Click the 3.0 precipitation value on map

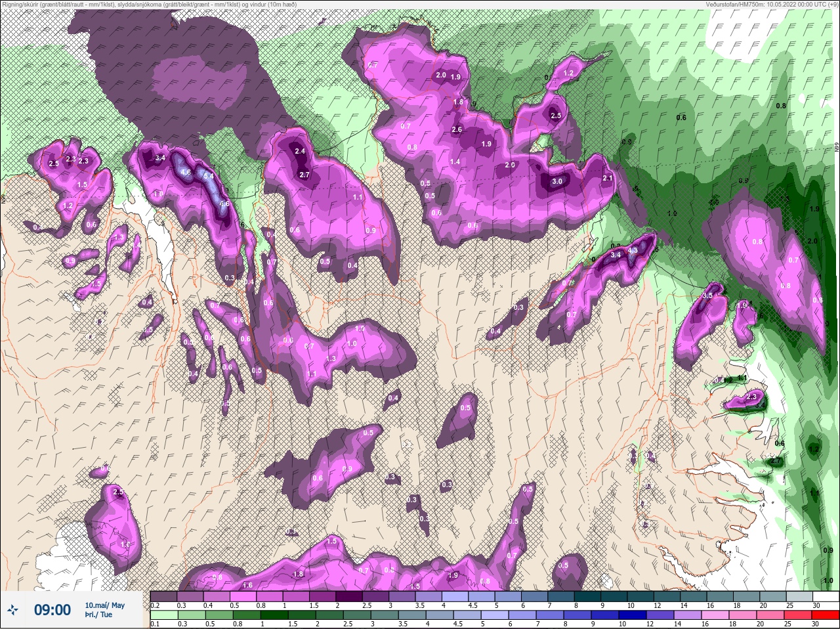click(556, 181)
